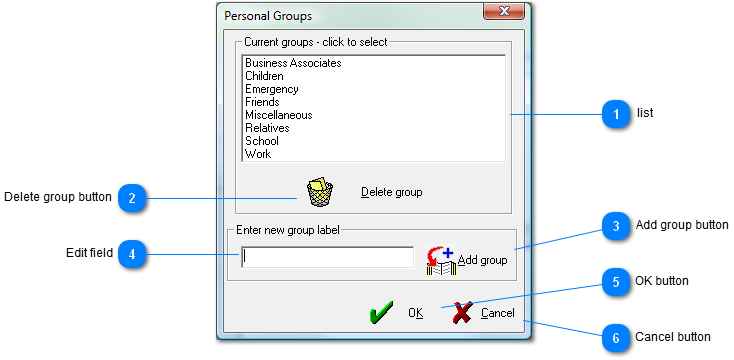
Task: Click the green checkmark OK icon
Action: point(382,312)
